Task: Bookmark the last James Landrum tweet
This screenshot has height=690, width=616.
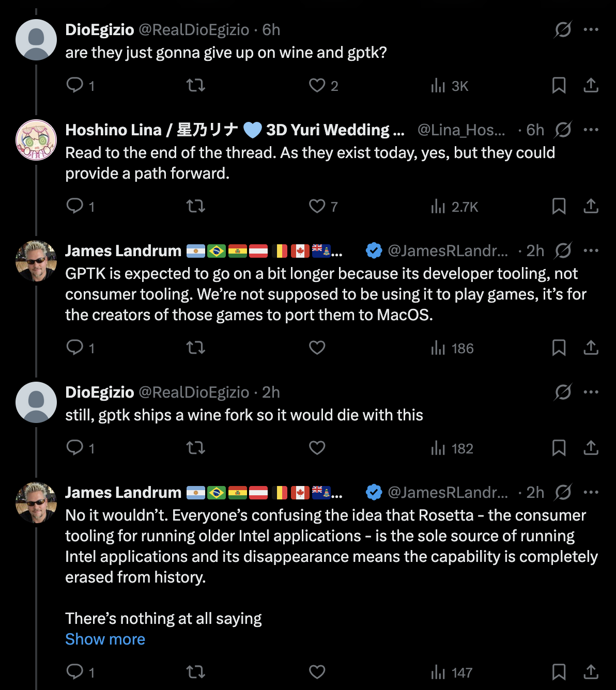Action: pos(559,672)
